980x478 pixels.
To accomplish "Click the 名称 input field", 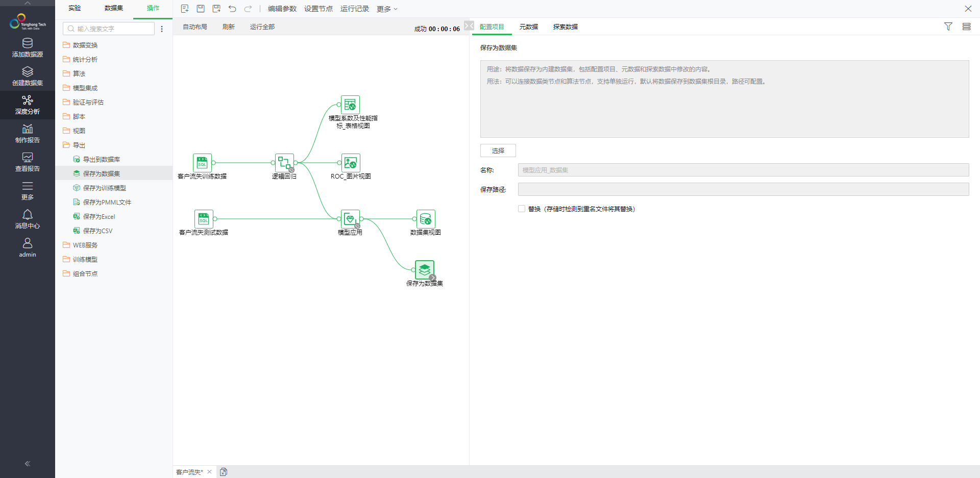I will click(744, 170).
